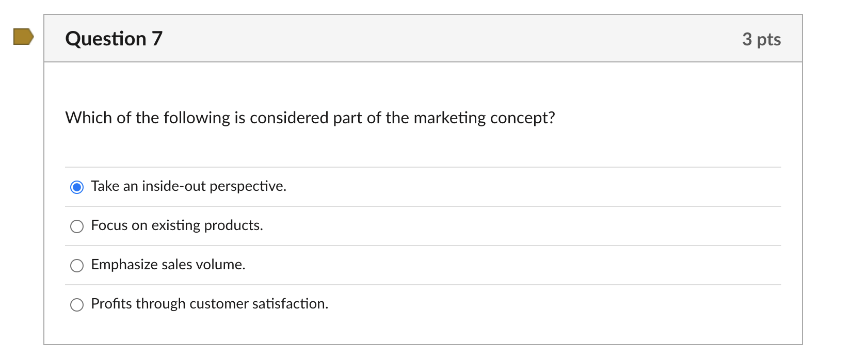Select the 'Take an inside-out perspective' radio button
The height and width of the screenshot is (358, 868).
77,187
